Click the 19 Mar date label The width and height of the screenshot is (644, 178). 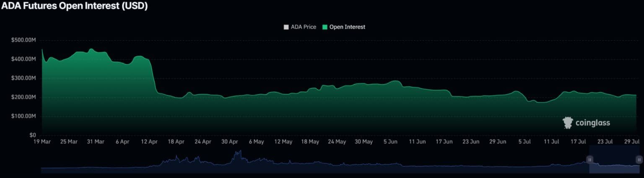click(42, 142)
